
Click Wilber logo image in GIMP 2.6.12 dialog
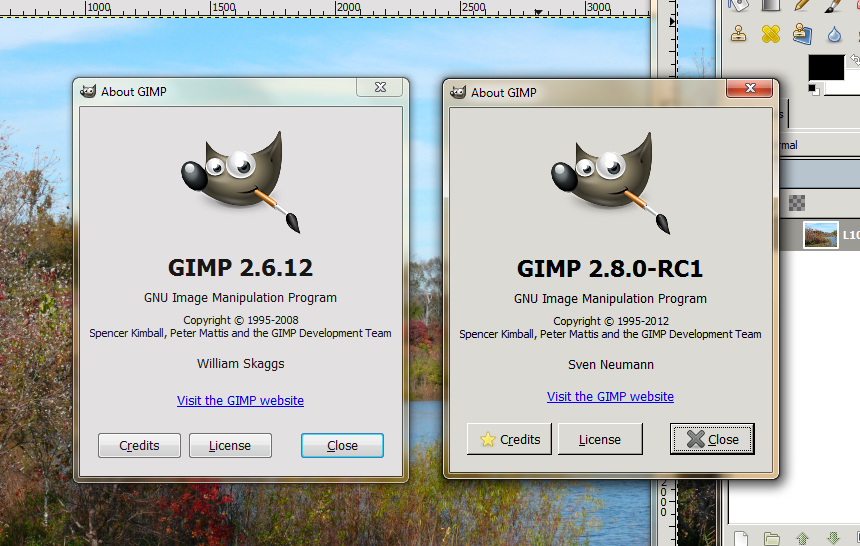(240, 181)
